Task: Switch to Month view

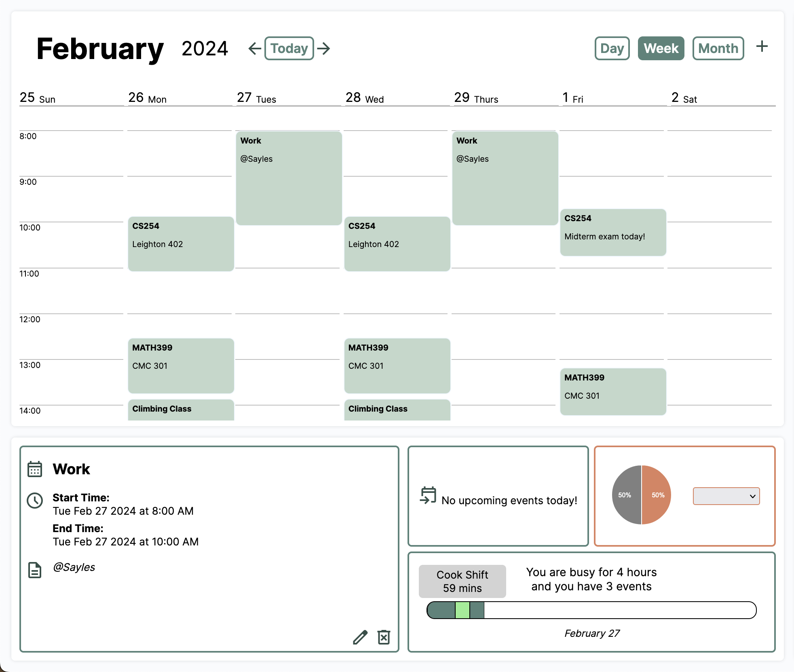Action: tap(718, 49)
